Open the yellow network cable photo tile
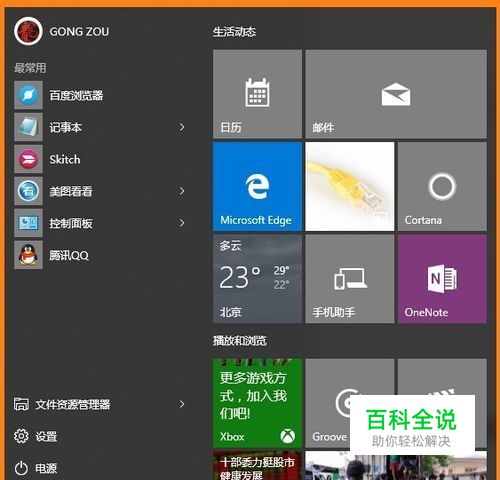 (350, 186)
